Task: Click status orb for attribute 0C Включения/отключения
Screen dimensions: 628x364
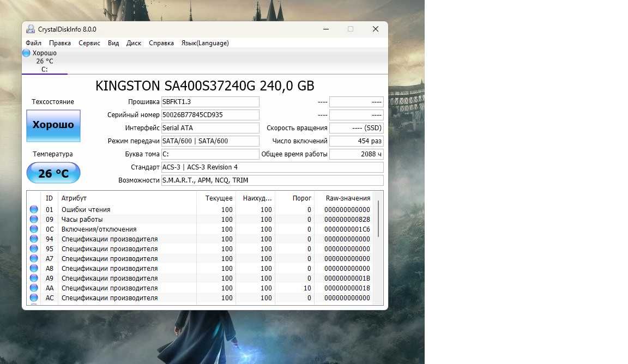Action: click(x=34, y=229)
